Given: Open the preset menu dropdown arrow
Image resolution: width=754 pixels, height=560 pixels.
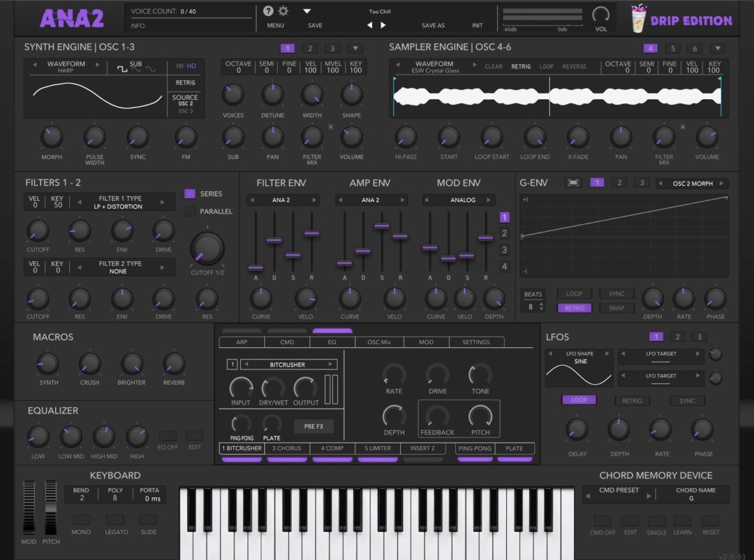Looking at the screenshot, I should [306, 11].
